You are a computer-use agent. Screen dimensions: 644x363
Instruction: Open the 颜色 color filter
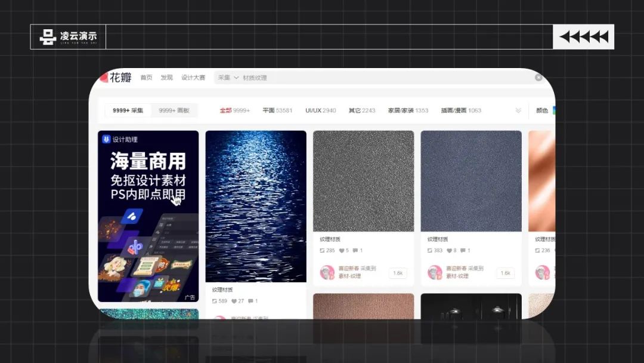pos(542,110)
